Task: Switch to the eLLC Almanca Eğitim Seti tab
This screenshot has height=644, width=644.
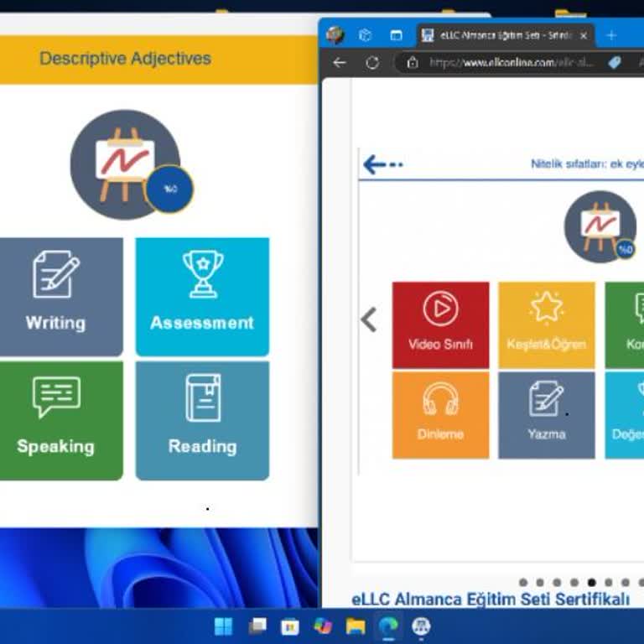Action: click(503, 36)
